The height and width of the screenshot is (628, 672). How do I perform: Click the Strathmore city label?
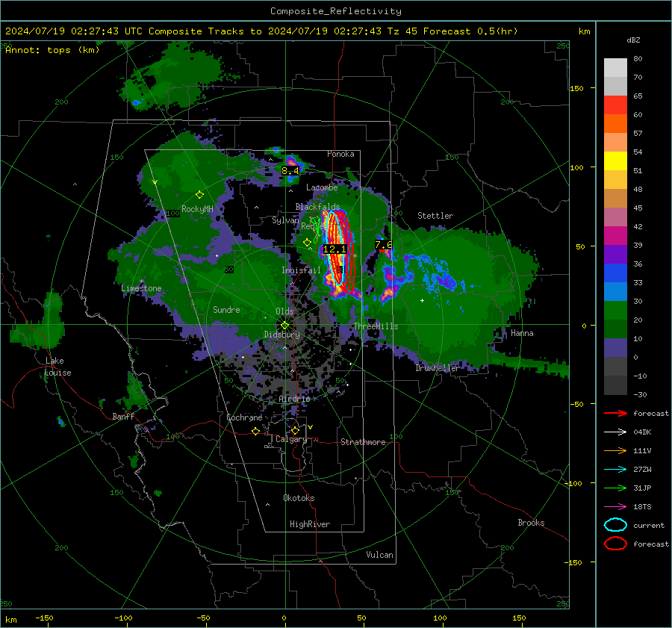363,442
